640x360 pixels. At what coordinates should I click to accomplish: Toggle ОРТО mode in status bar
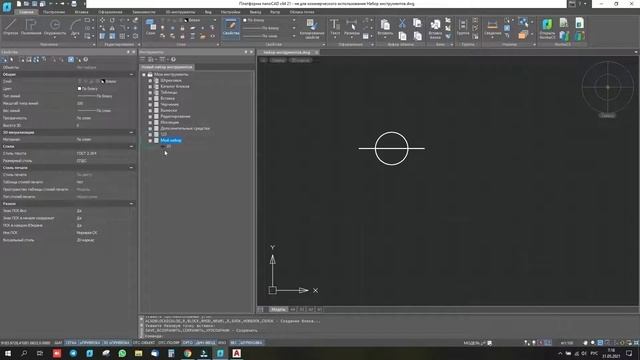(x=188, y=343)
